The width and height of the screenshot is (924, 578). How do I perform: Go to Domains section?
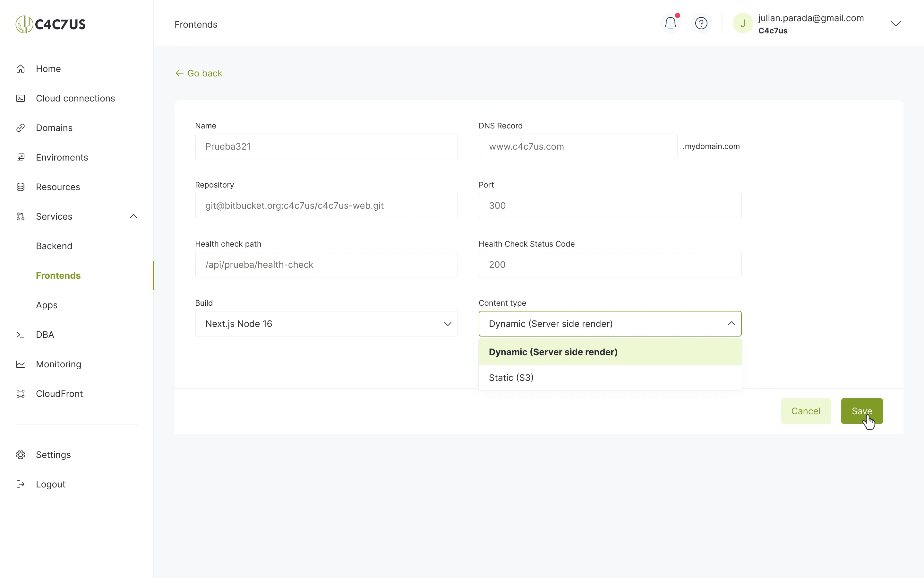pos(54,128)
